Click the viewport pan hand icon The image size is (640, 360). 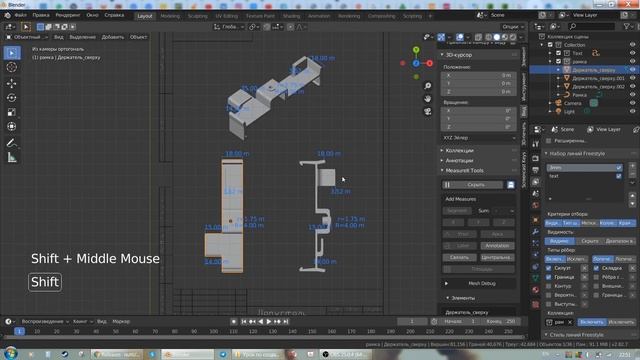pos(427,98)
